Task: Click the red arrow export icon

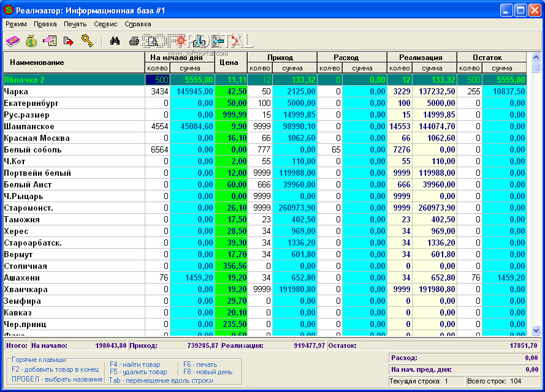Action: 68,41
